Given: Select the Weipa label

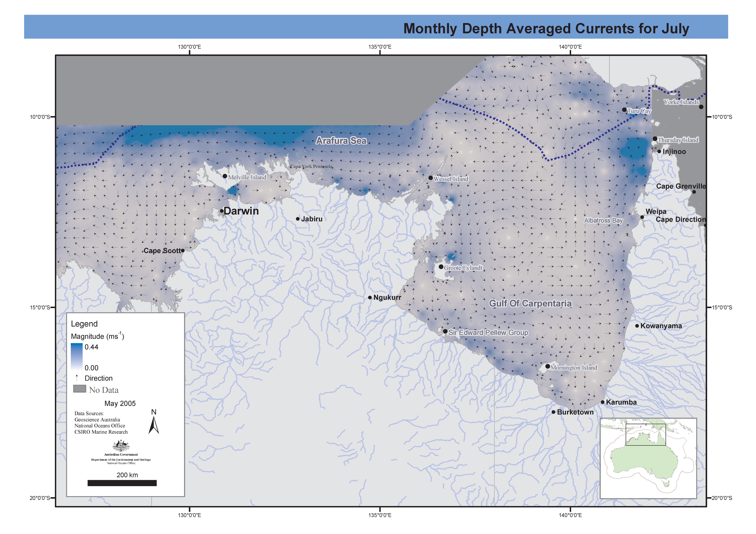Looking at the screenshot, I should pos(656,211).
